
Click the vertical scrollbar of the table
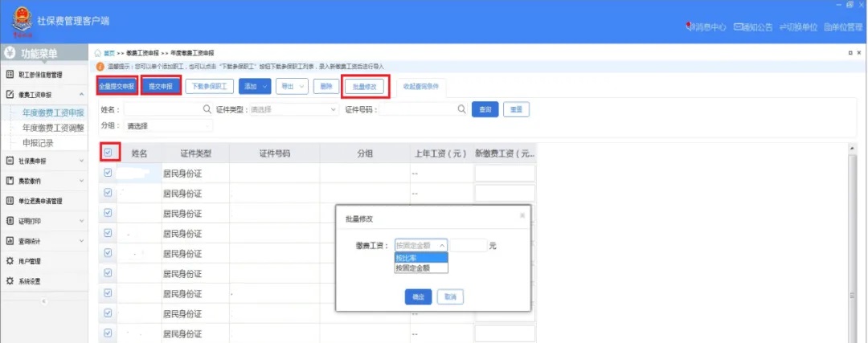point(854,241)
